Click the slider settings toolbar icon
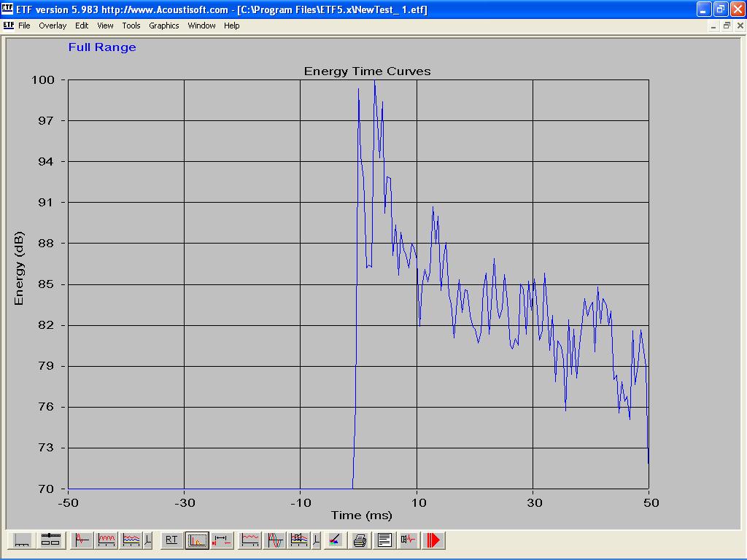The width and height of the screenshot is (747, 560). pyautogui.click(x=50, y=540)
